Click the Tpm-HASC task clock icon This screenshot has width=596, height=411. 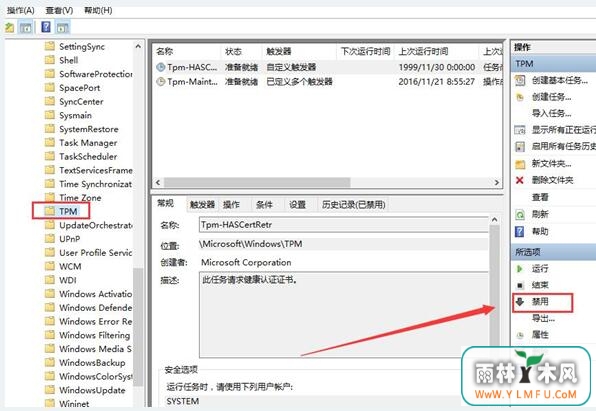pyautogui.click(x=161, y=67)
